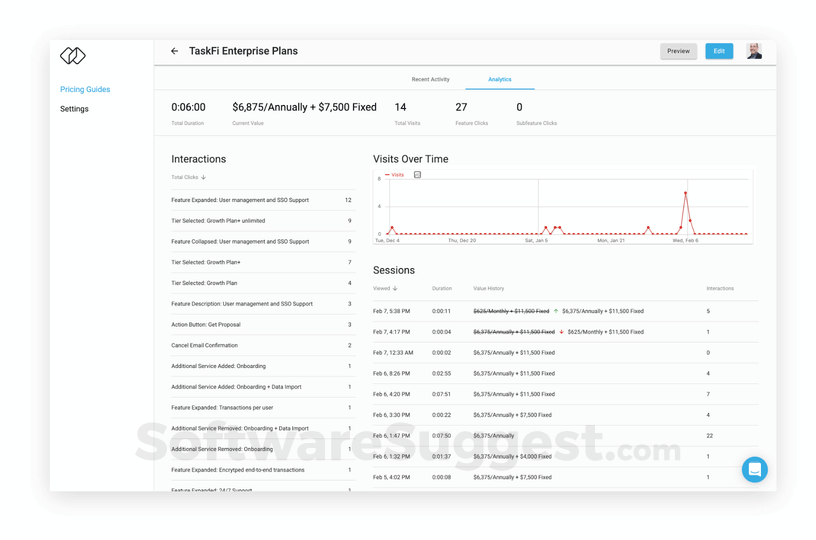Open the chat widget bubble
The image size is (816, 540).
point(755,470)
